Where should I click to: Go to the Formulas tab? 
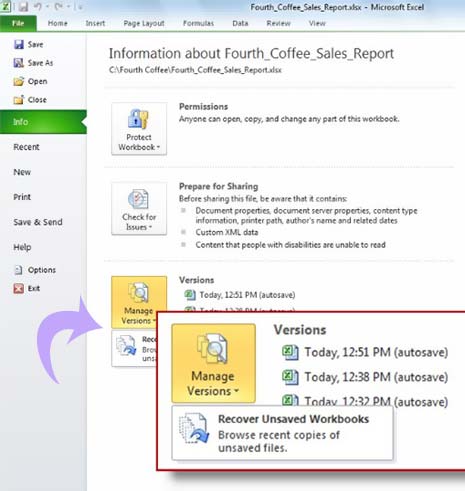[198, 23]
